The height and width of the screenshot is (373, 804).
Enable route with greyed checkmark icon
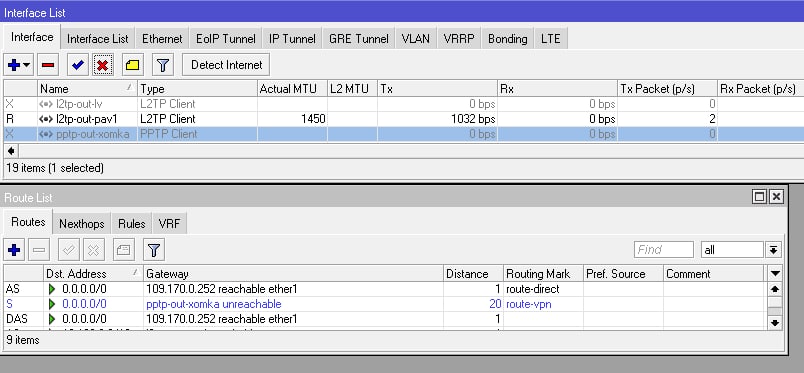coord(68,250)
